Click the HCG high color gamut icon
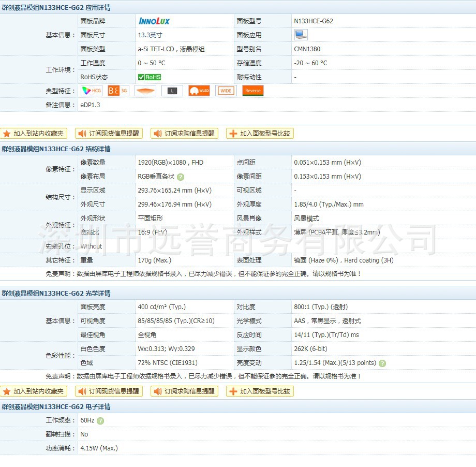 pos(92,91)
